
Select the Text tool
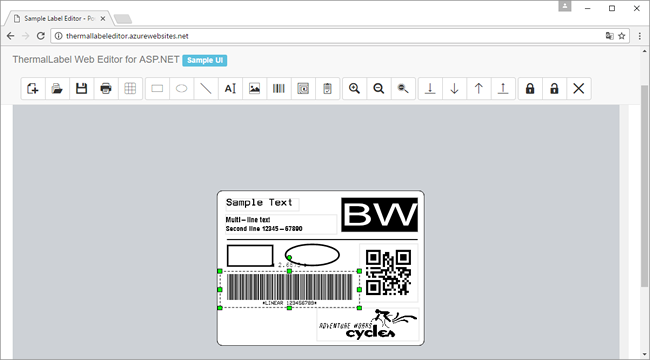click(x=230, y=88)
